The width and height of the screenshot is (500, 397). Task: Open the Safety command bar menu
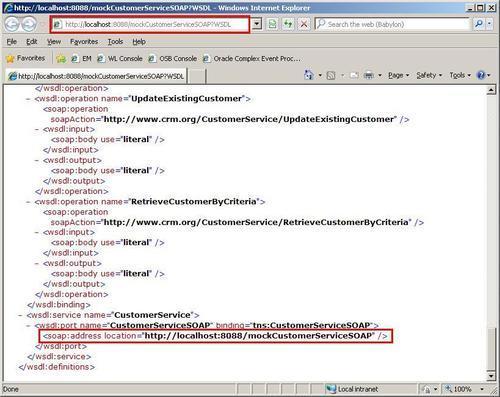tap(429, 75)
